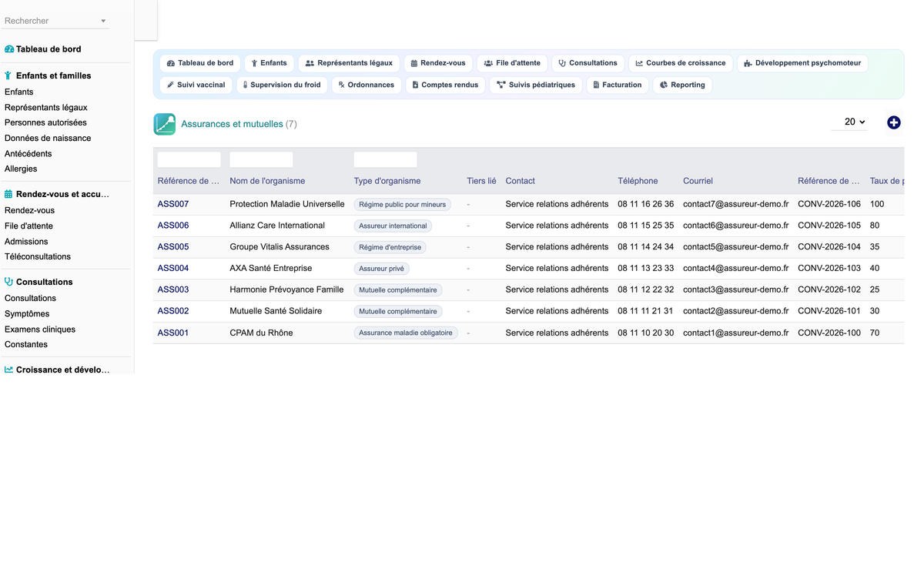Open Ordonnances shortcut

(367, 85)
